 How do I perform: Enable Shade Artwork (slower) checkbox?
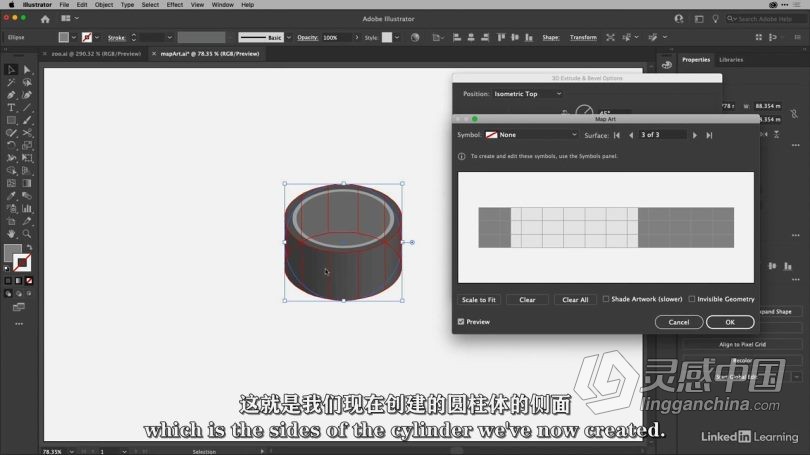605,299
